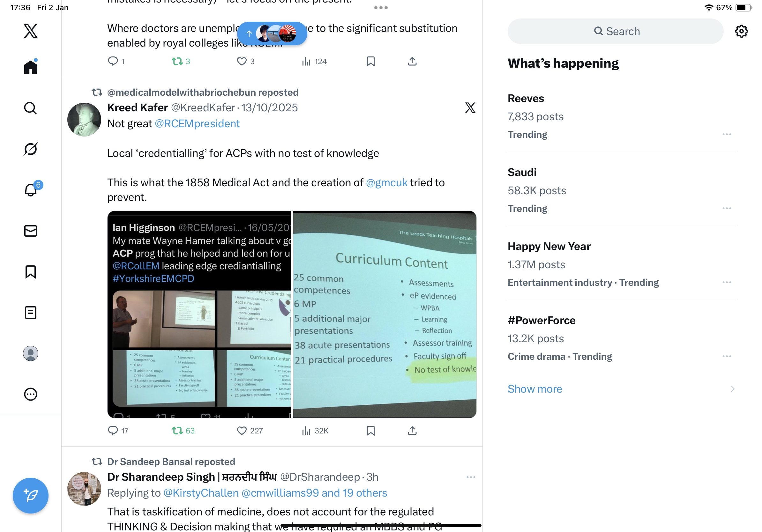Open the Curriculum Content slide image
The height and width of the screenshot is (532, 762).
[x=385, y=314]
